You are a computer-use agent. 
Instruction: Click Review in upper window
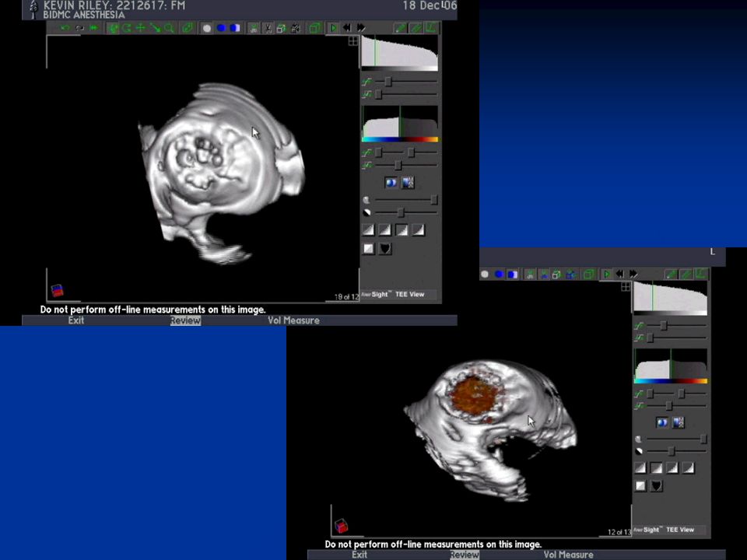tap(185, 320)
